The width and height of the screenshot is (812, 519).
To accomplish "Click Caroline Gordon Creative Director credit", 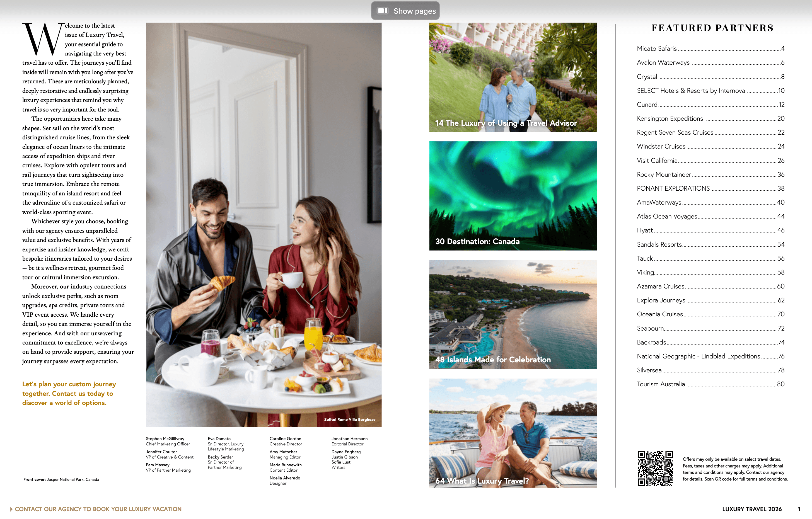I will (286, 441).
